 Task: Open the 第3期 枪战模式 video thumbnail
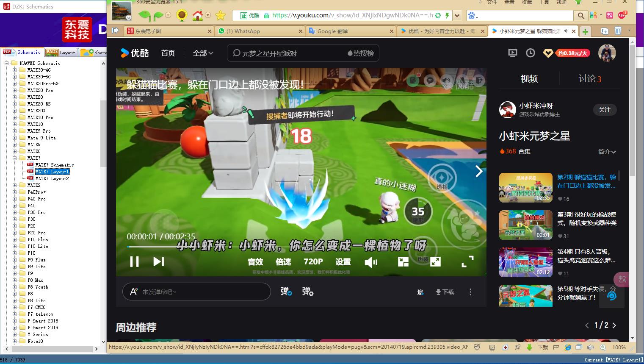526,225
